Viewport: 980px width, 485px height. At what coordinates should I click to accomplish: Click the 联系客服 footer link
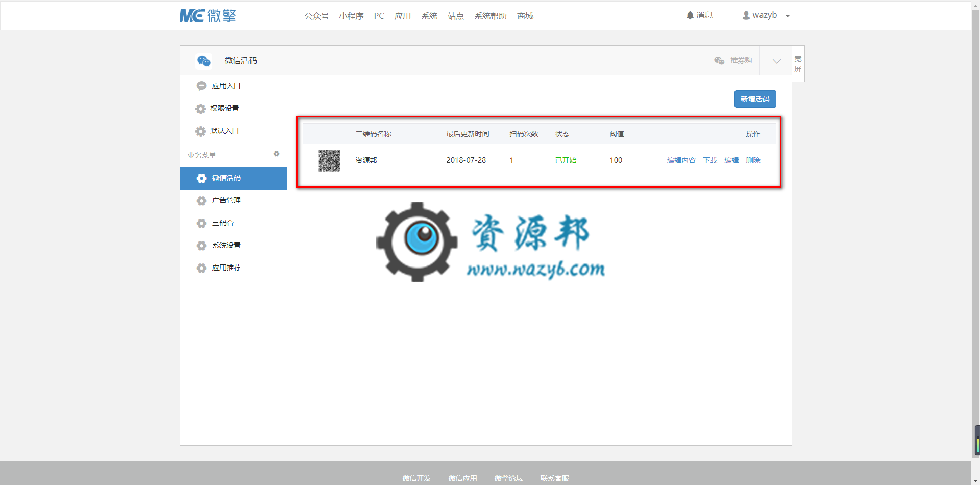[x=554, y=478]
